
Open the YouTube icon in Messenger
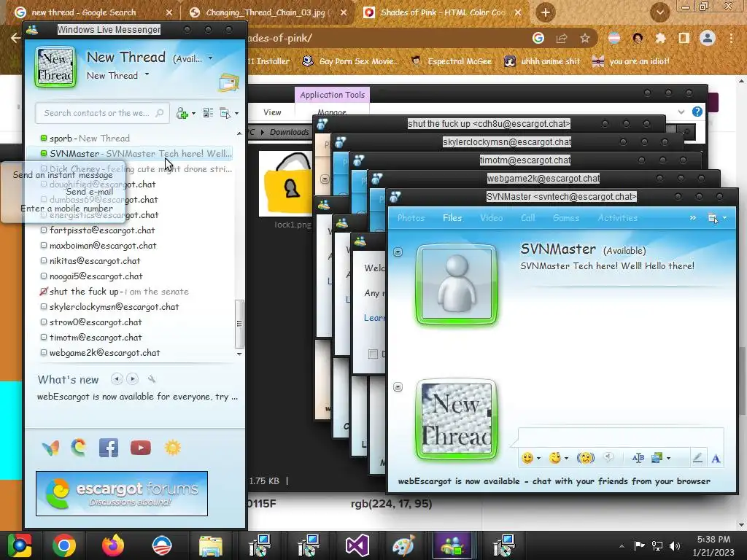click(141, 448)
